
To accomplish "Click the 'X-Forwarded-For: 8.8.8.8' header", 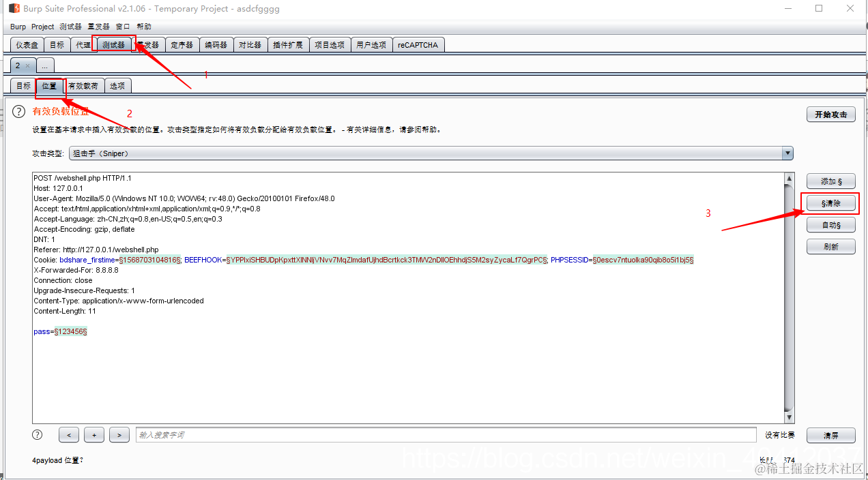I will 76,270.
